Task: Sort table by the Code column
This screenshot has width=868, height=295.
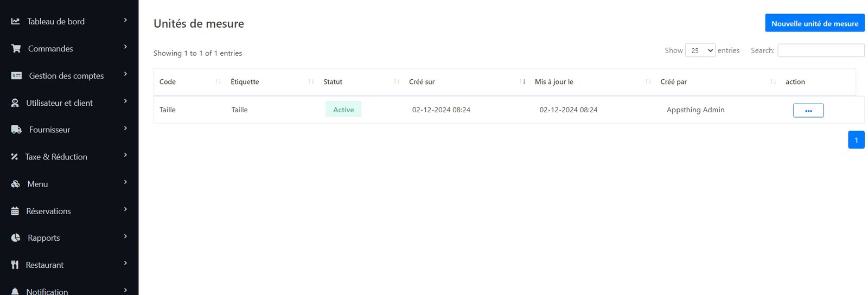Action: click(168, 82)
